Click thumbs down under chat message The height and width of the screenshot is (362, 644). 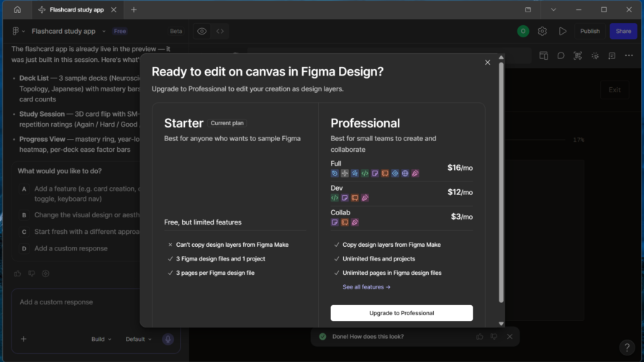[32, 273]
